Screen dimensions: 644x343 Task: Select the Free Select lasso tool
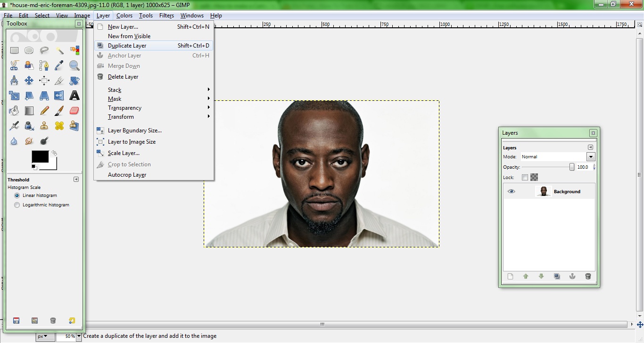44,50
